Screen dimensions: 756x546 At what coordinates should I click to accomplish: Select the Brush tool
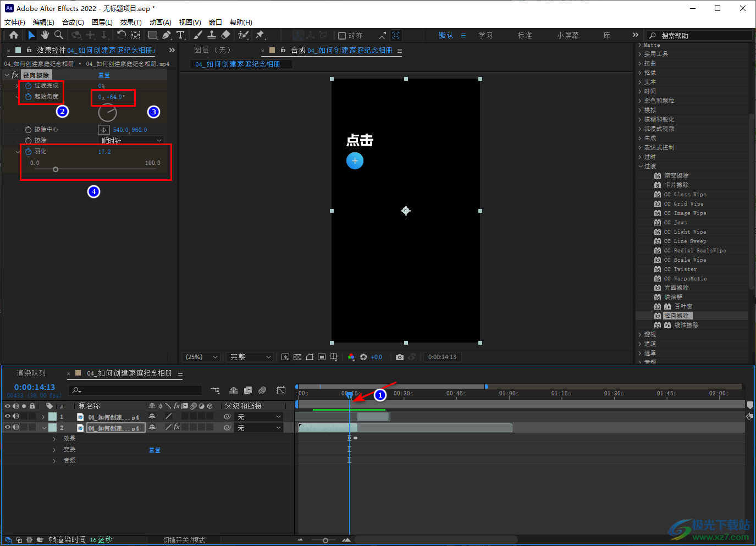click(198, 35)
